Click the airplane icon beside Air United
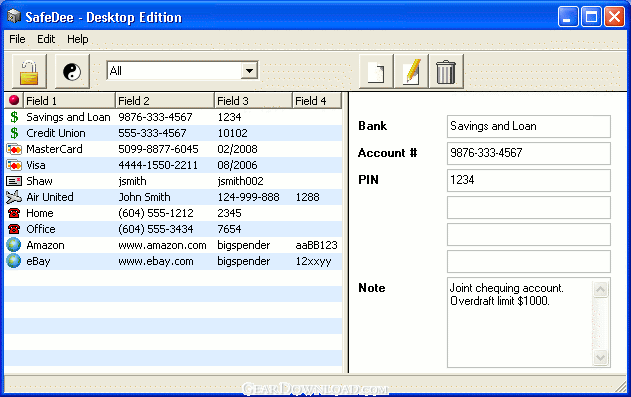This screenshot has width=631, height=397. [14, 197]
